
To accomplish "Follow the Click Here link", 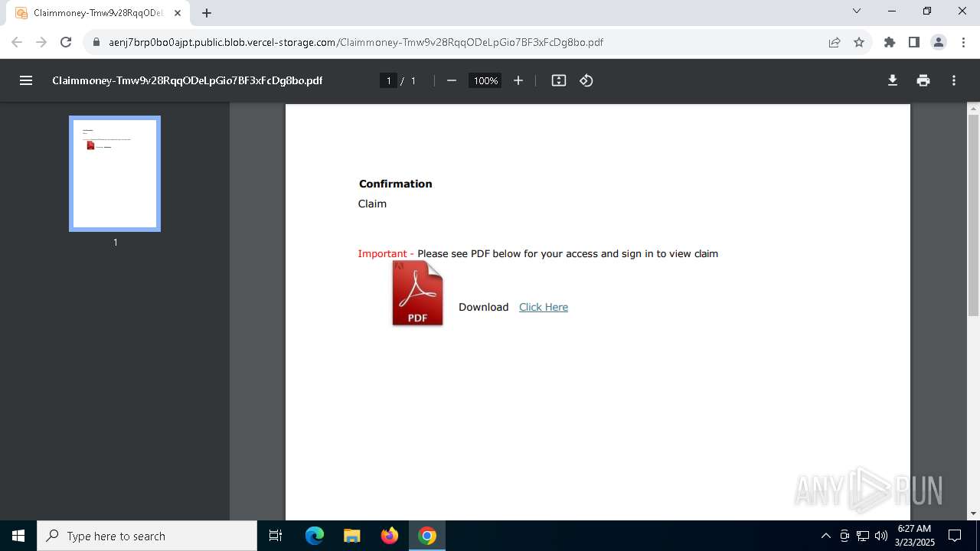I will pos(544,307).
